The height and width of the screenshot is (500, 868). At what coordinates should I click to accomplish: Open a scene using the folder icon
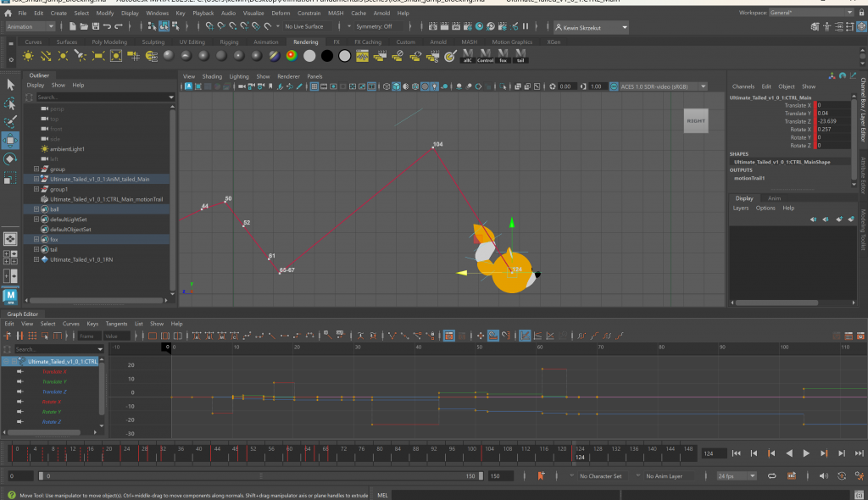click(84, 26)
